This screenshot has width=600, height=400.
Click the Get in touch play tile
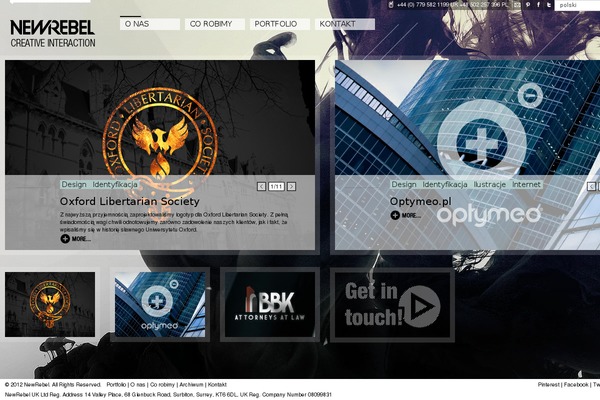(393, 304)
